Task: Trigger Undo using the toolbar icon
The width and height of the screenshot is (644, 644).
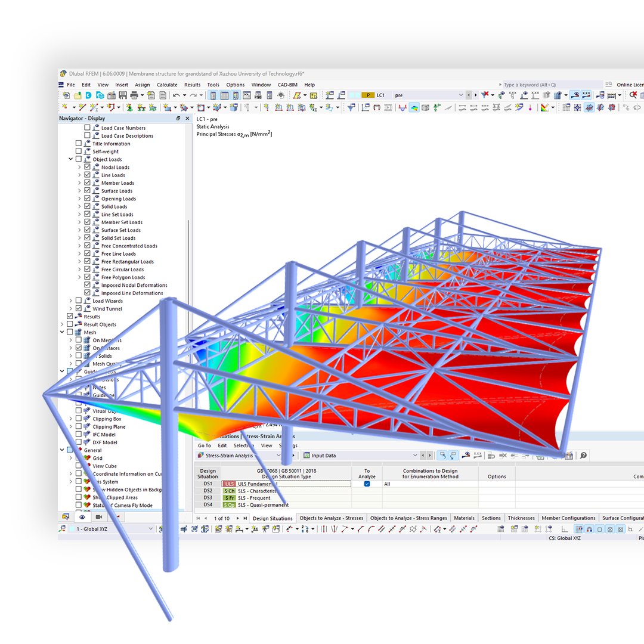Action: 176,95
